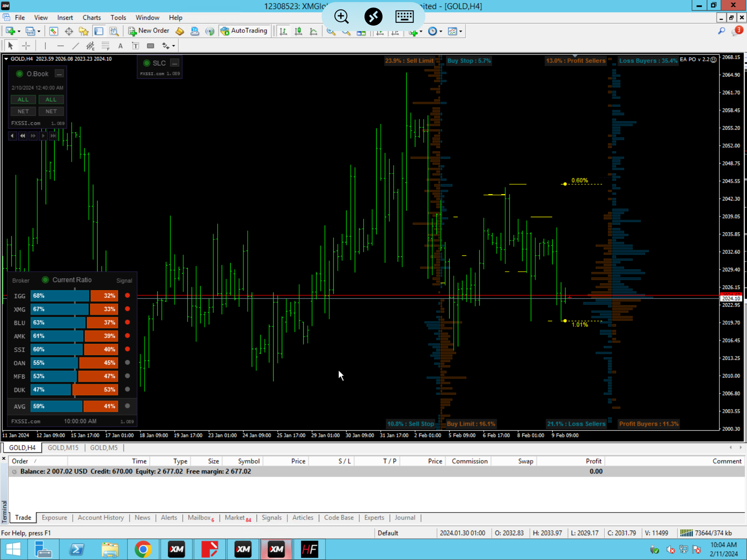
Task: Rewind O.Book history with double-left arrows
Action: (x=22, y=136)
